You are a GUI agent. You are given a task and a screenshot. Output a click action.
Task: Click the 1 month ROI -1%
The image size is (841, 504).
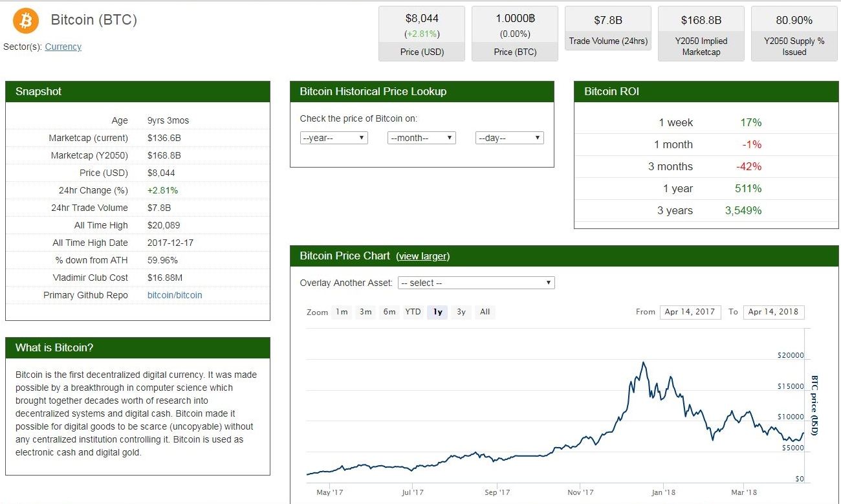752,144
